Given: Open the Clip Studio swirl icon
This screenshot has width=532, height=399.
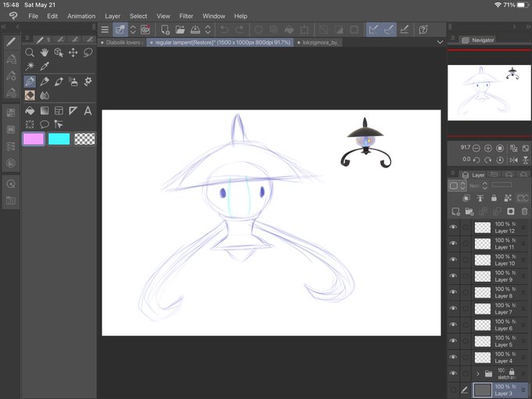Looking at the screenshot, I should [146, 30].
